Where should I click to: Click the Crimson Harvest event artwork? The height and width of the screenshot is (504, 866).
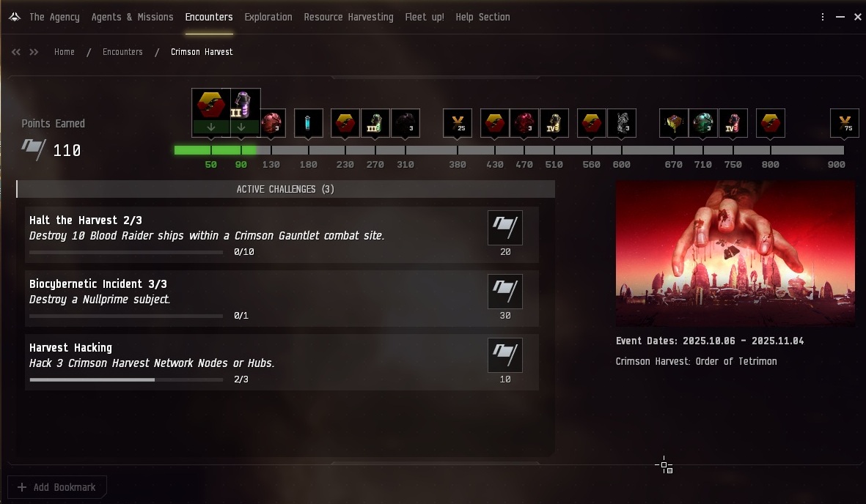pos(735,253)
